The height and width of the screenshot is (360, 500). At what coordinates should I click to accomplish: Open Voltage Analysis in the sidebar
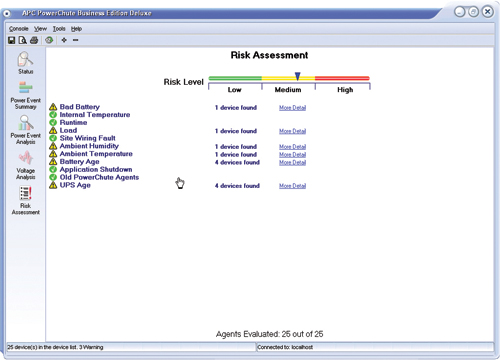tap(26, 165)
